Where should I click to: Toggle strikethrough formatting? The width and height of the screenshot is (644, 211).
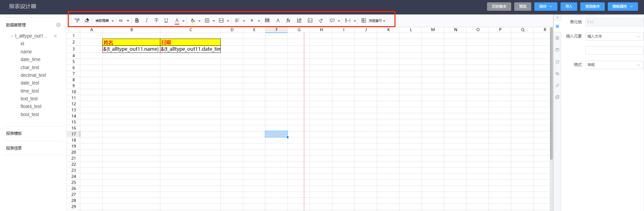tap(156, 20)
